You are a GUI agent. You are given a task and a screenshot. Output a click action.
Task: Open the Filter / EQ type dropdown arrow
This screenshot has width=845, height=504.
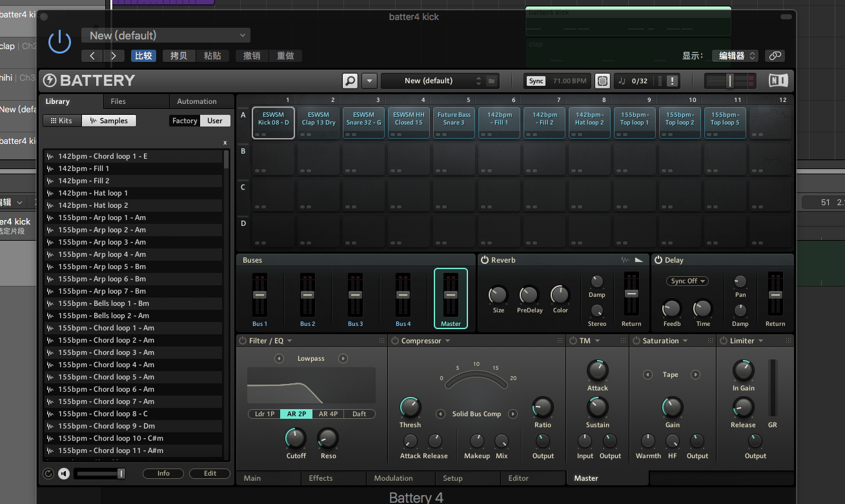click(x=289, y=341)
